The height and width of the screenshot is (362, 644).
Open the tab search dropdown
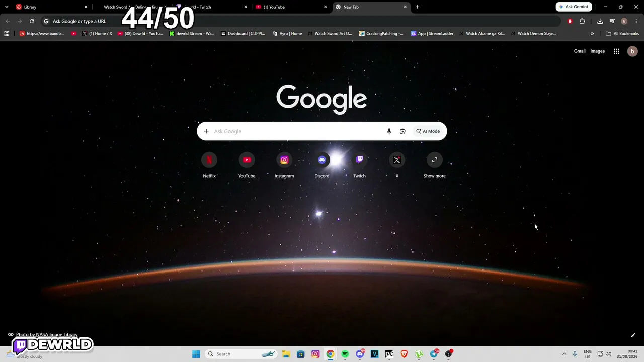[x=7, y=7]
